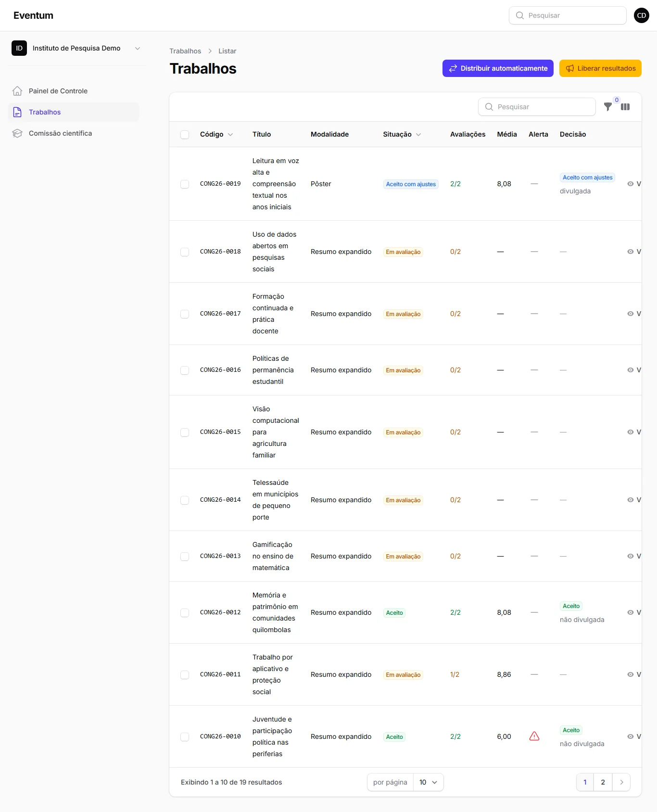Viewport: 657px width, 812px height.
Task: Open the CD user avatar
Action: [642, 15]
